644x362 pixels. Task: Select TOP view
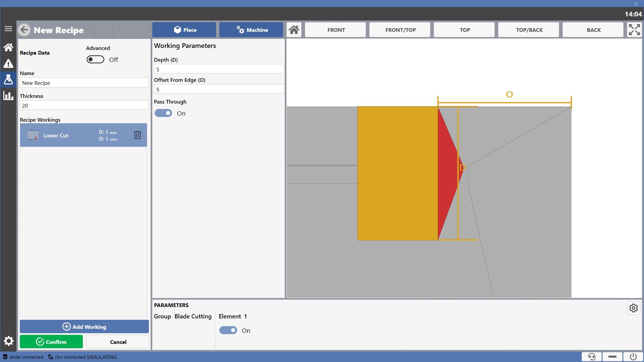[x=464, y=30]
